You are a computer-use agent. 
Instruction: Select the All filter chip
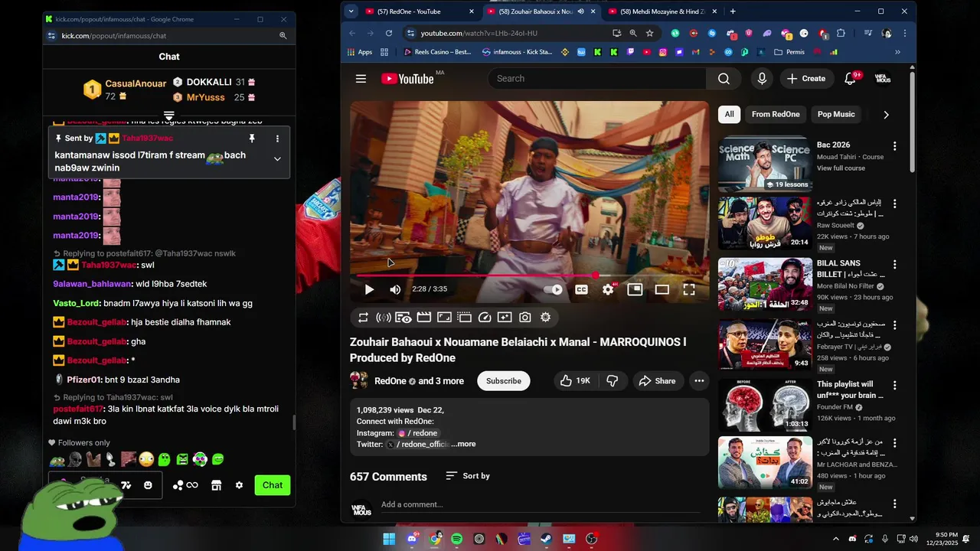[730, 114]
